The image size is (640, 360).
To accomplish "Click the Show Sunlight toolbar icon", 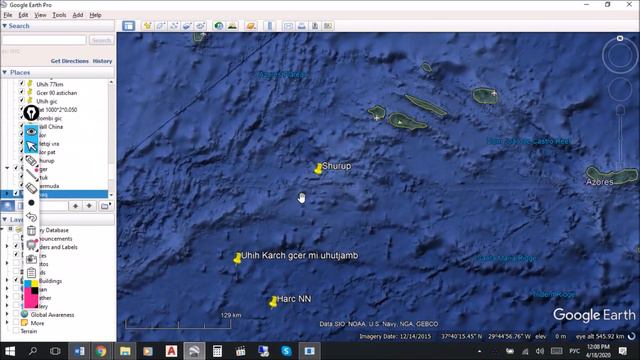I will click(x=232, y=26).
